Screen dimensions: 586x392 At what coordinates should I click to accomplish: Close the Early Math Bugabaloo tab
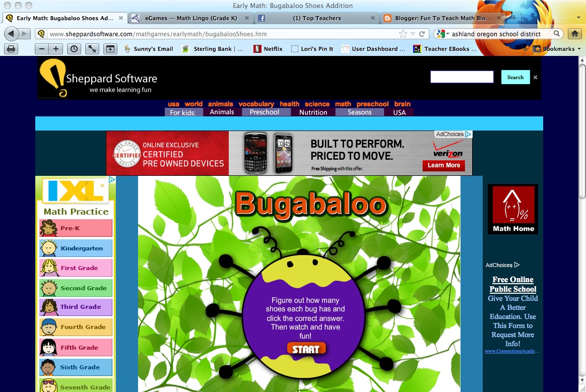pyautogui.click(x=121, y=18)
